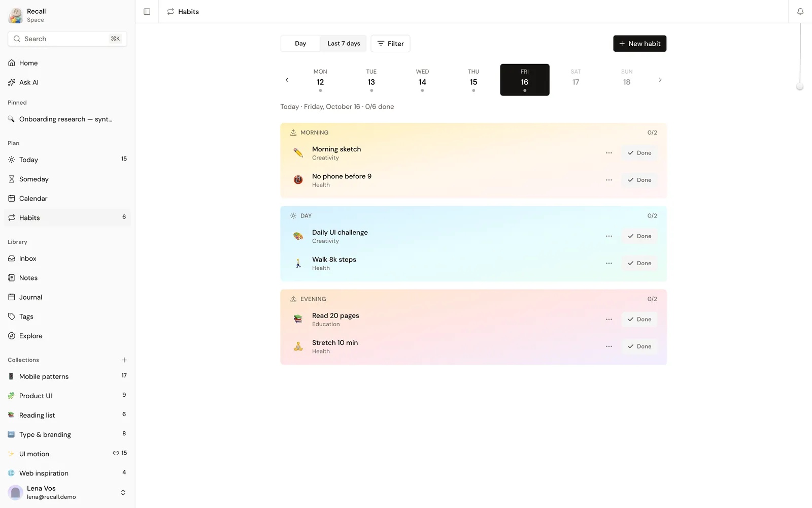Viewport: 812px width, 508px height.
Task: Switch to the Day view tab
Action: pos(300,44)
